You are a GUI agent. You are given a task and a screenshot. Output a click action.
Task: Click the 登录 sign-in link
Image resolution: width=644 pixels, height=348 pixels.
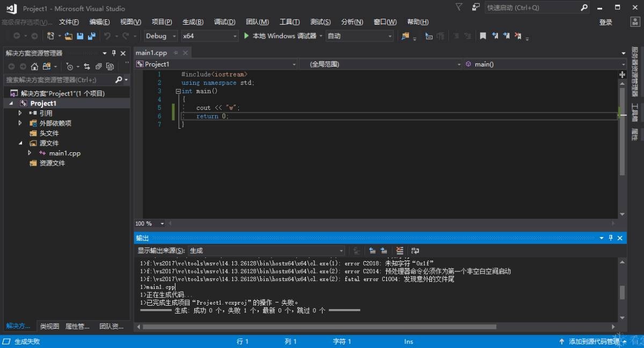pyautogui.click(x=605, y=22)
